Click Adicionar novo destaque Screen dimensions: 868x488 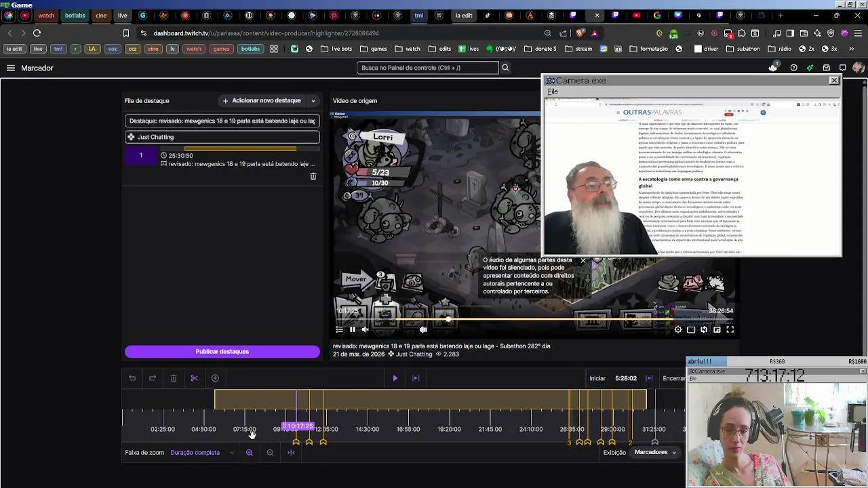point(262,101)
